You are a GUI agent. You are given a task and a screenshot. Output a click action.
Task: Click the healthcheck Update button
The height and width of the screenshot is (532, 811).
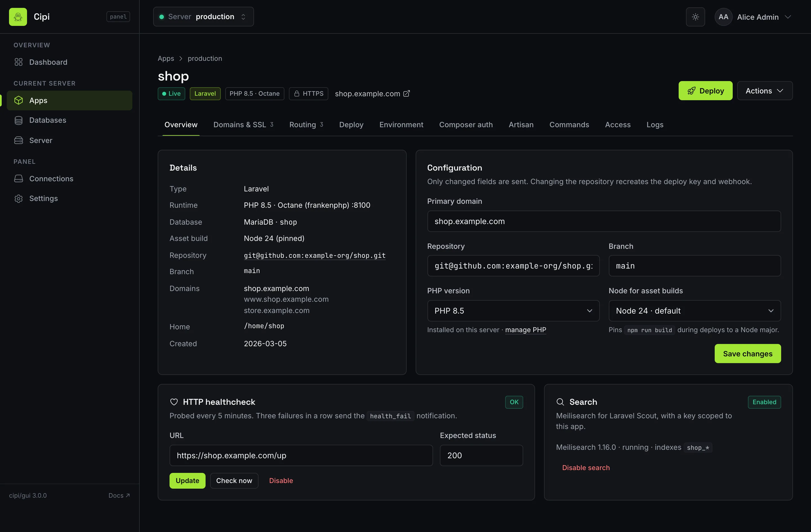(x=188, y=480)
